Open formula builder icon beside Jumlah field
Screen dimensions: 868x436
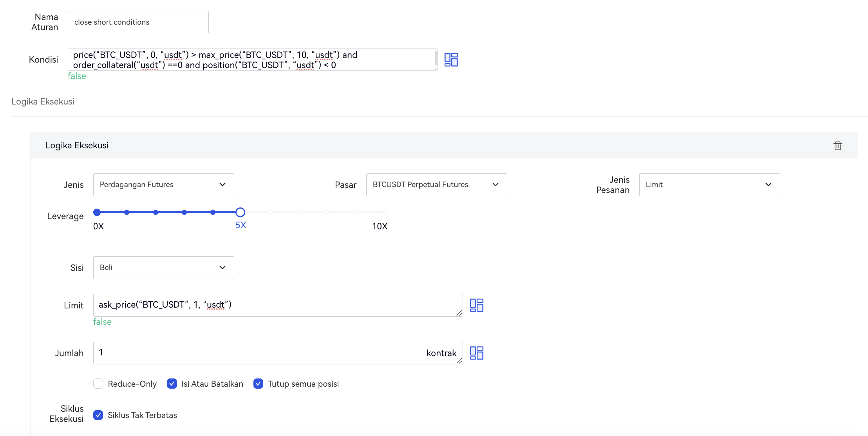tap(476, 353)
